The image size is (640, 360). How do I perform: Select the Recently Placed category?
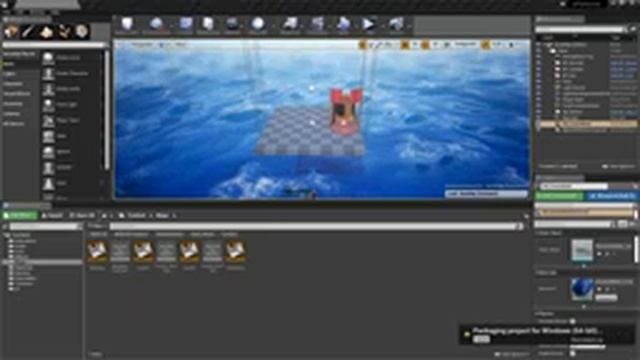tap(20, 54)
